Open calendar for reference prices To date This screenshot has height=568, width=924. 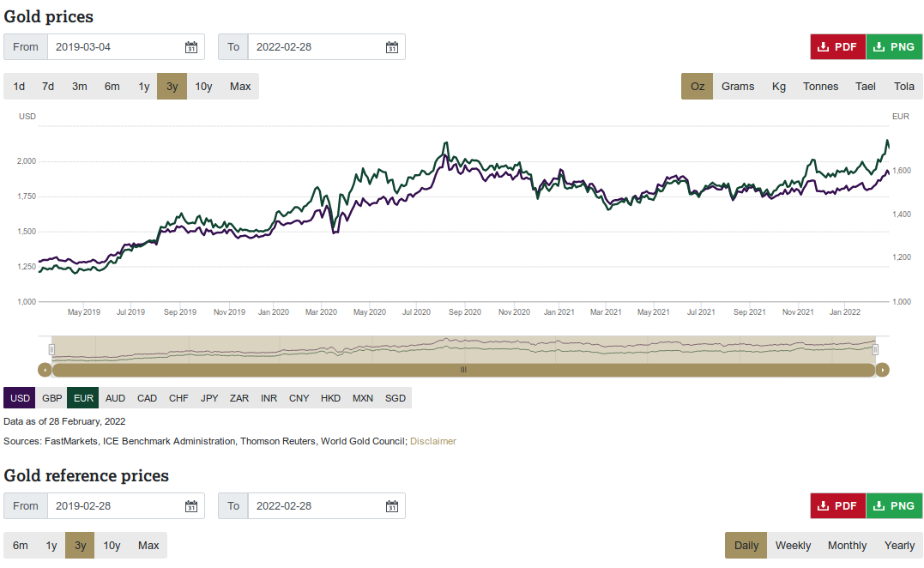coord(392,506)
